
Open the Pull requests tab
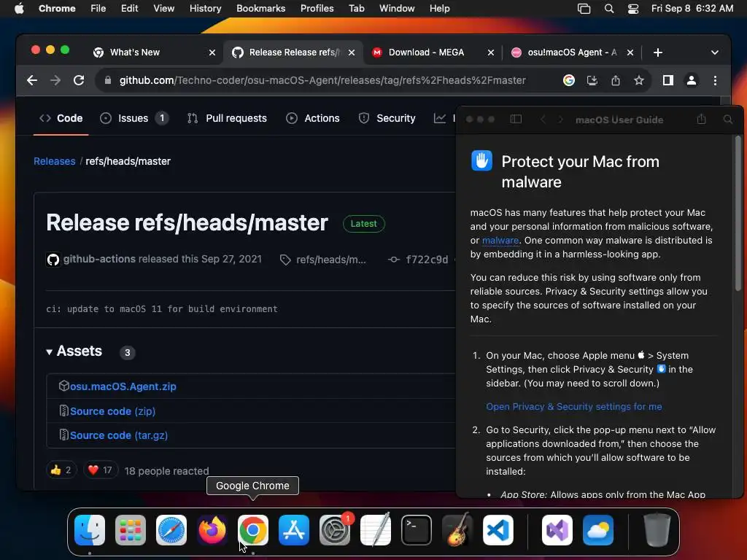[x=227, y=118]
